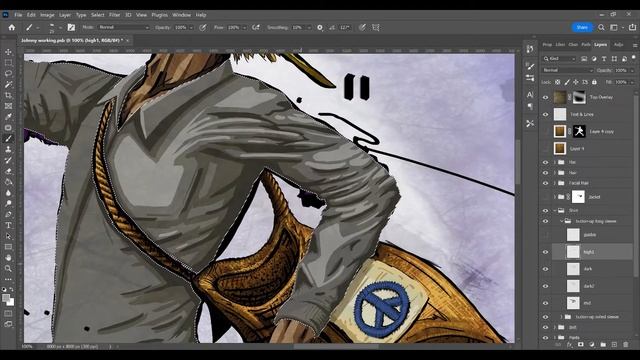The width and height of the screenshot is (640, 360).
Task: Click the blue Share button
Action: (x=582, y=27)
